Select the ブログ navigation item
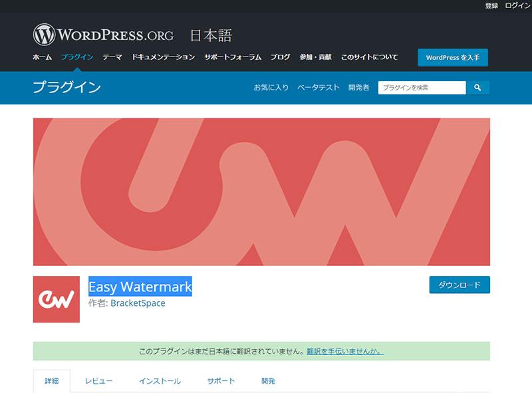 280,57
